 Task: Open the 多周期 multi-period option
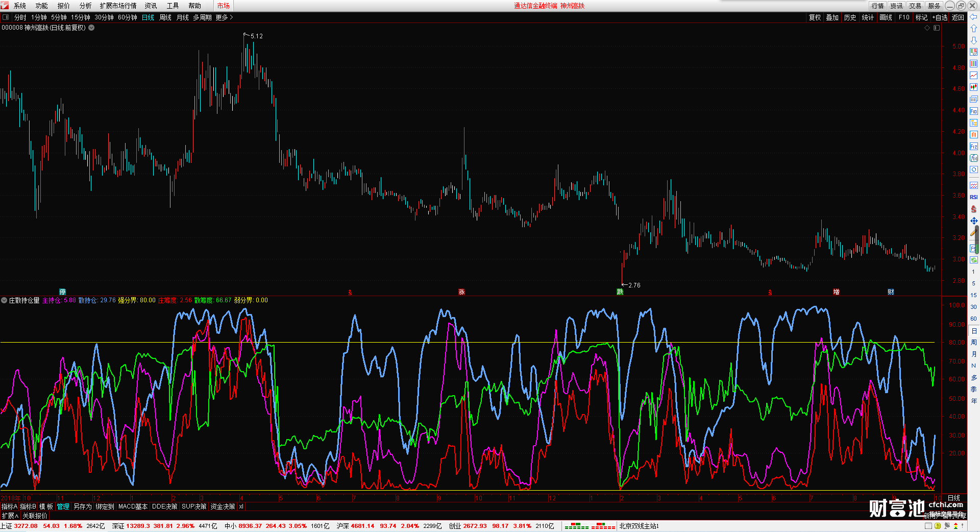tap(202, 17)
